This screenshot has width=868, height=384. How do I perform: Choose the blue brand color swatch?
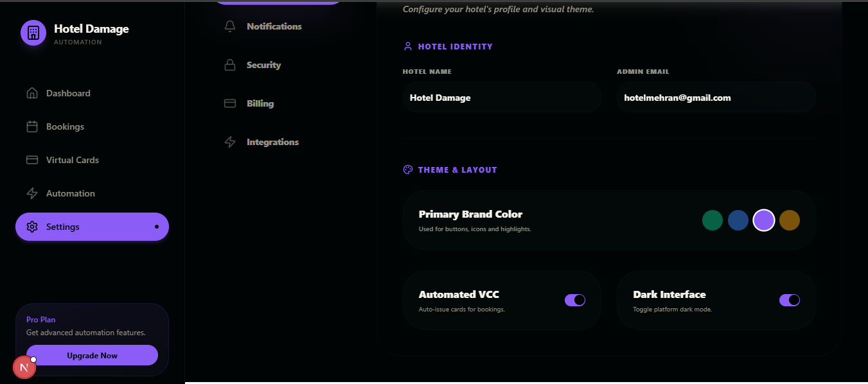tap(738, 220)
